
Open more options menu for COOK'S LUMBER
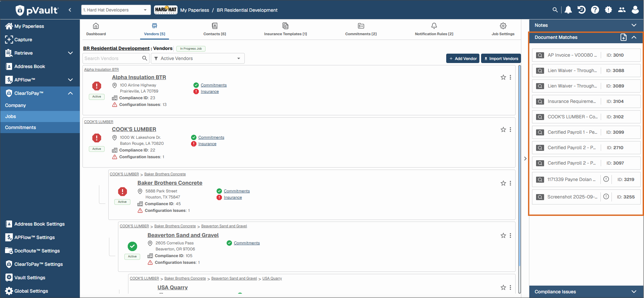[511, 130]
